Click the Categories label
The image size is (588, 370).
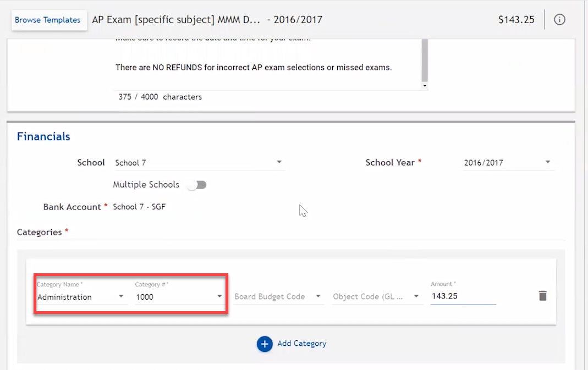point(40,232)
